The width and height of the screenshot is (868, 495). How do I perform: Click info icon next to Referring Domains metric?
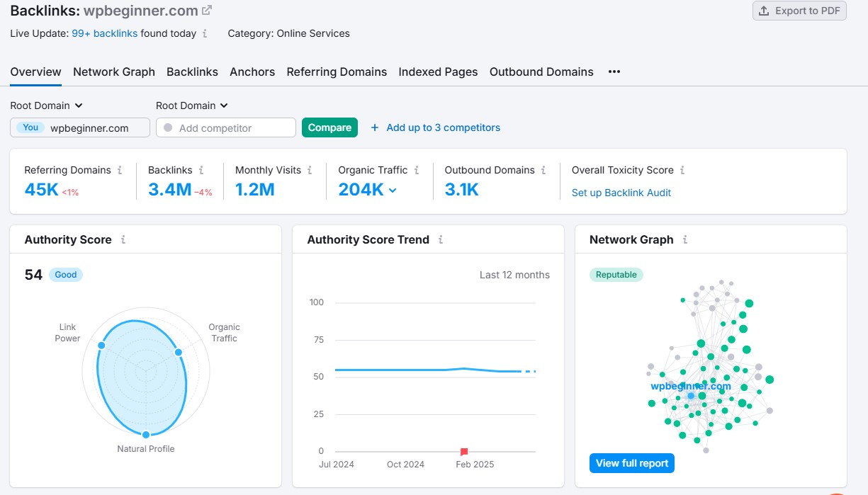click(120, 170)
